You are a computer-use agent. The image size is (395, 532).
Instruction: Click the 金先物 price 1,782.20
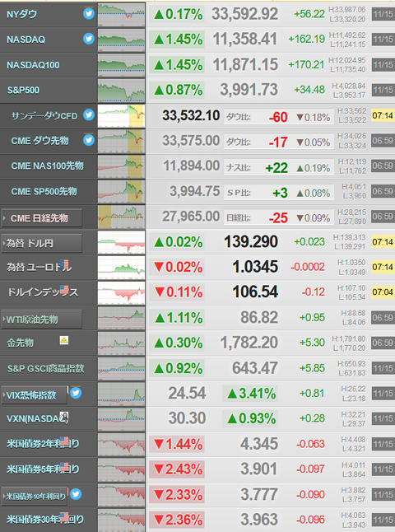pos(249,343)
